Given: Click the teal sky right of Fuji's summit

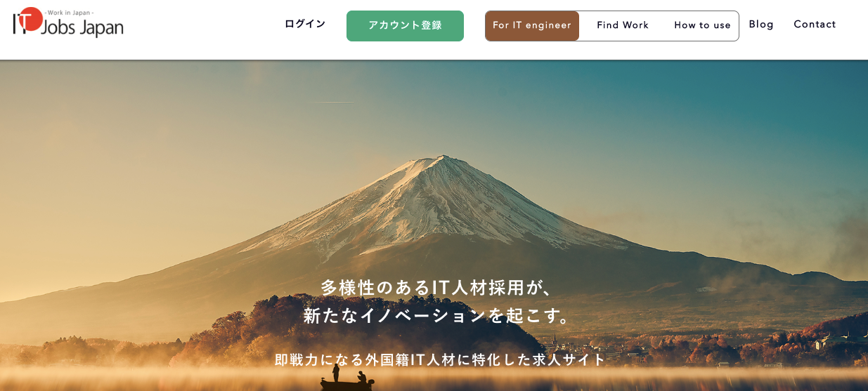Looking at the screenshot, I should 668,126.
